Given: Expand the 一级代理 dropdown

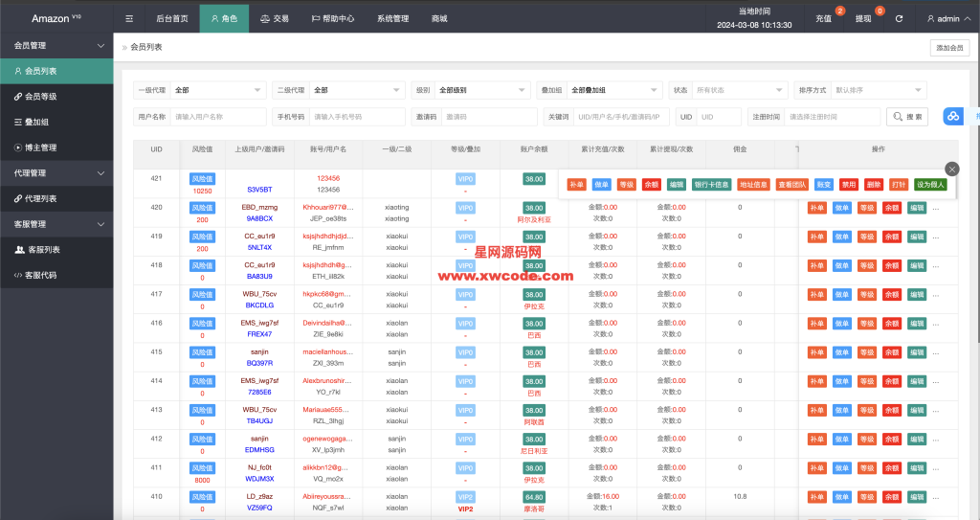Looking at the screenshot, I should (218, 90).
